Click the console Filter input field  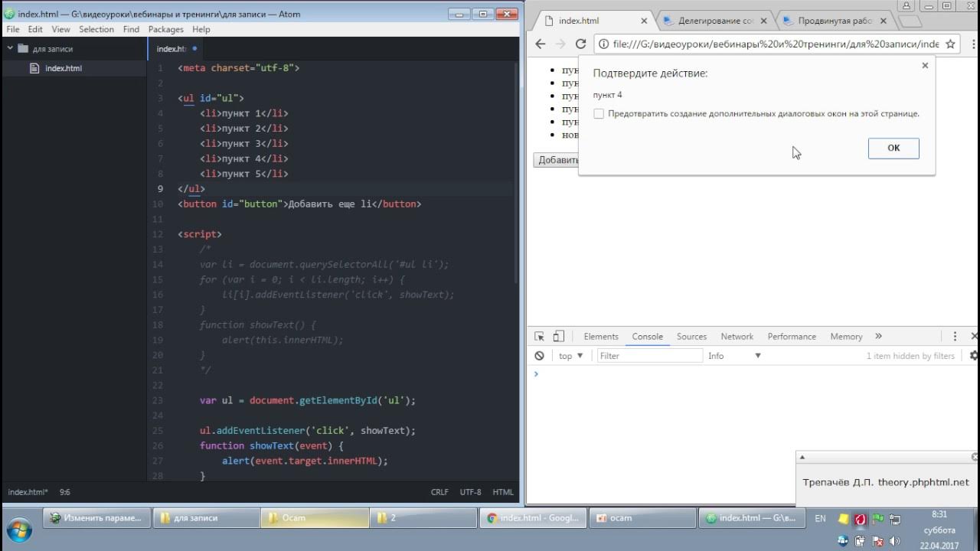pos(649,356)
